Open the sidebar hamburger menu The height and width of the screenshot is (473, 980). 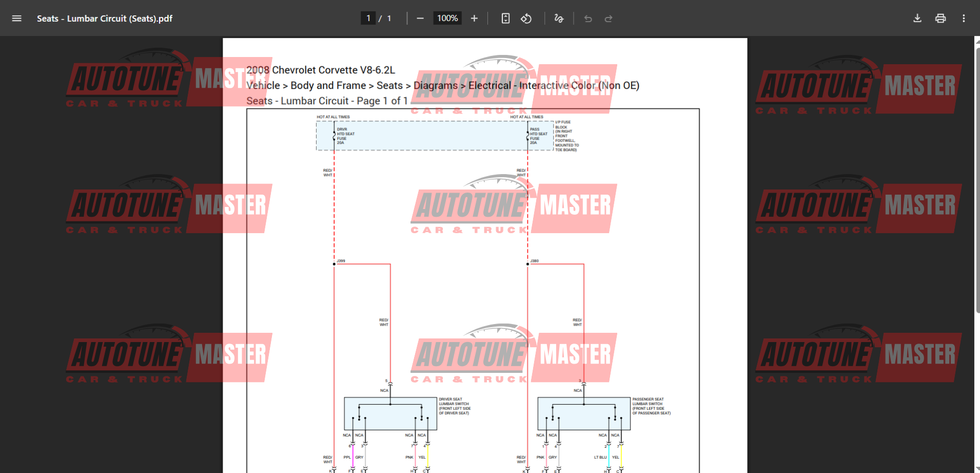coord(16,18)
